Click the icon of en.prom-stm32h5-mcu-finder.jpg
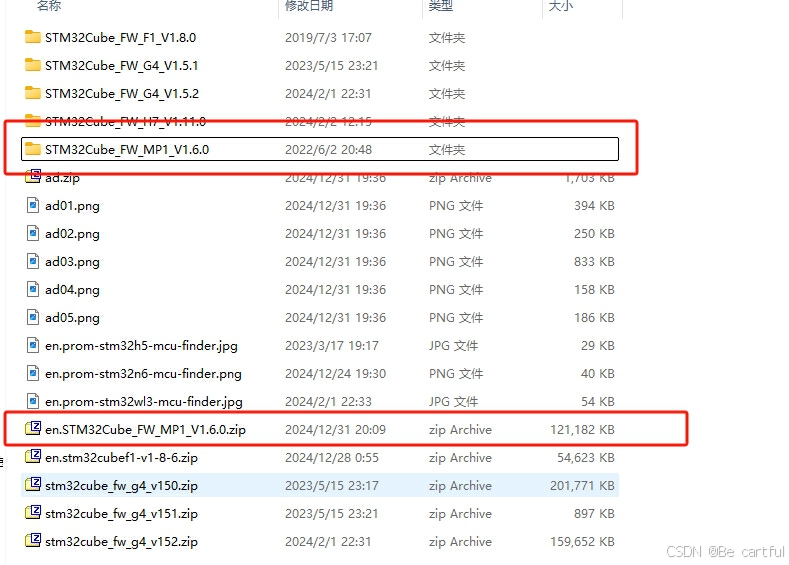The height and width of the screenshot is (565, 789). 33,345
